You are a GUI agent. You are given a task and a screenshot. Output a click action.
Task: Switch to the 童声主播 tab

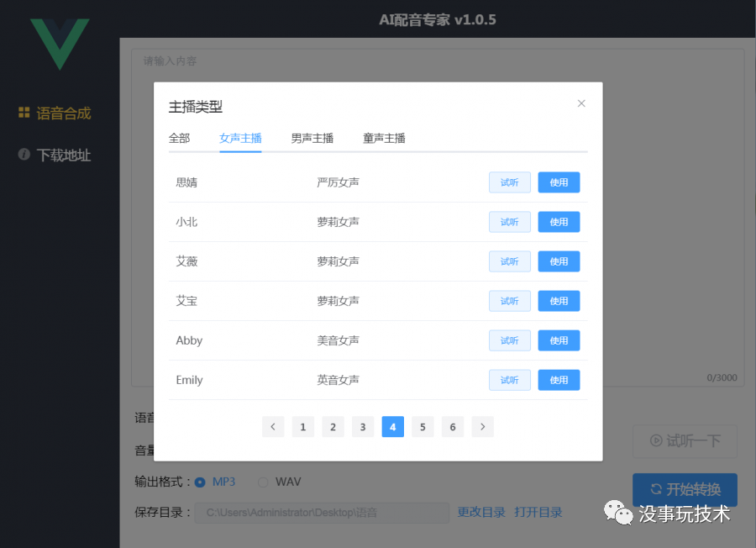[384, 139]
